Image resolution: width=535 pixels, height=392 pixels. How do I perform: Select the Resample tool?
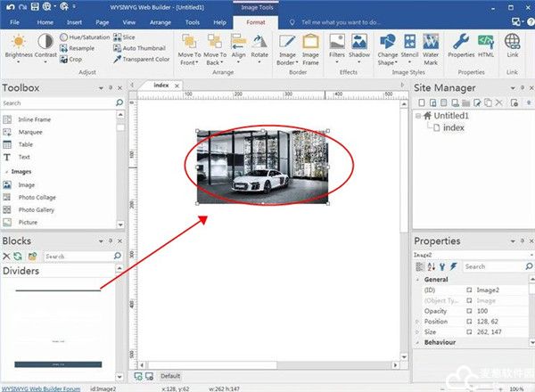click(x=77, y=48)
